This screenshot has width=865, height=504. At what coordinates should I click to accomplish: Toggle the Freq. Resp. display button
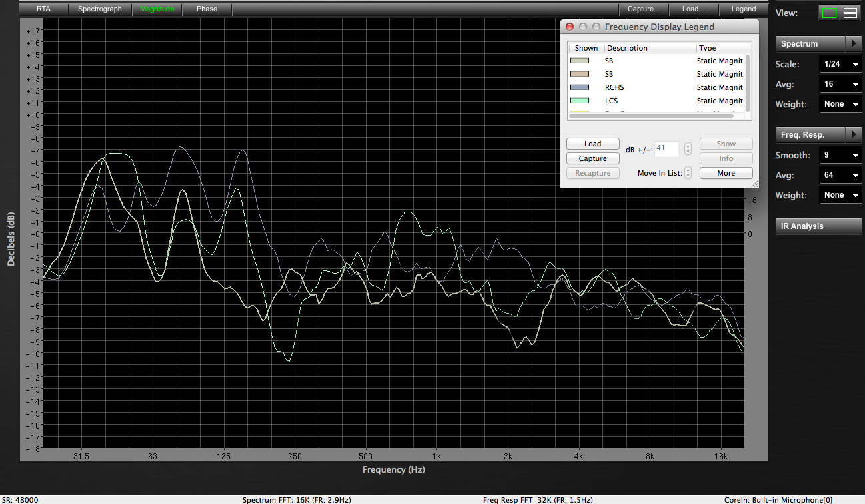(810, 135)
